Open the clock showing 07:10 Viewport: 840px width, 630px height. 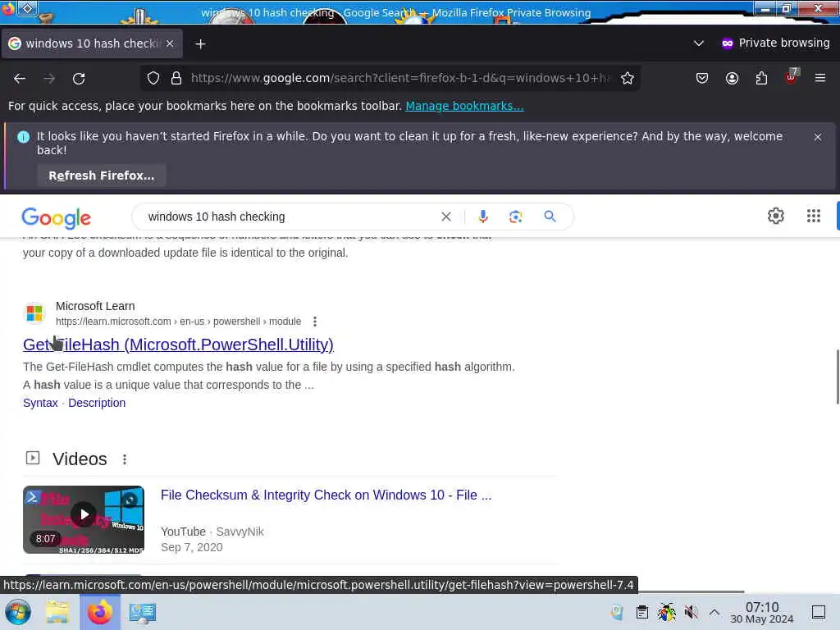[x=762, y=613]
